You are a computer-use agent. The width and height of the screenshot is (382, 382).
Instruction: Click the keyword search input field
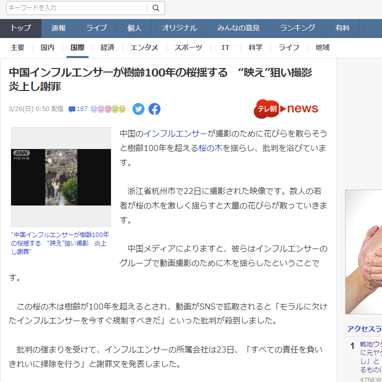point(77,8)
